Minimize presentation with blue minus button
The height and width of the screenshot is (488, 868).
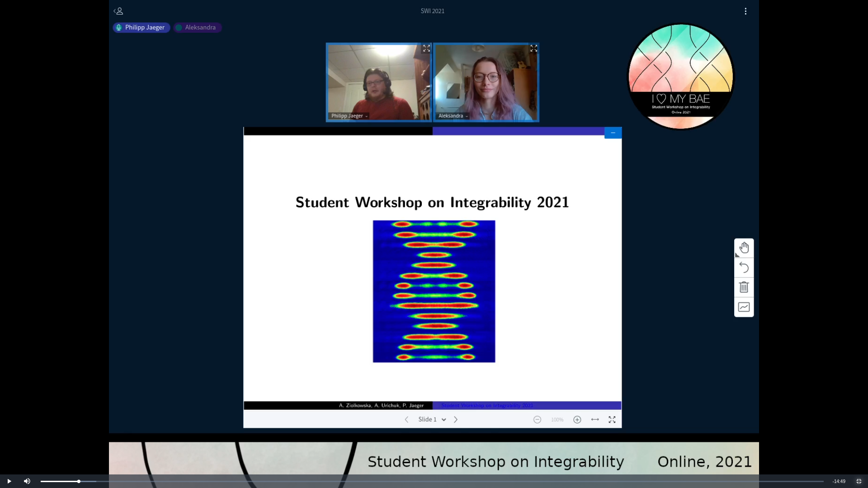(613, 133)
